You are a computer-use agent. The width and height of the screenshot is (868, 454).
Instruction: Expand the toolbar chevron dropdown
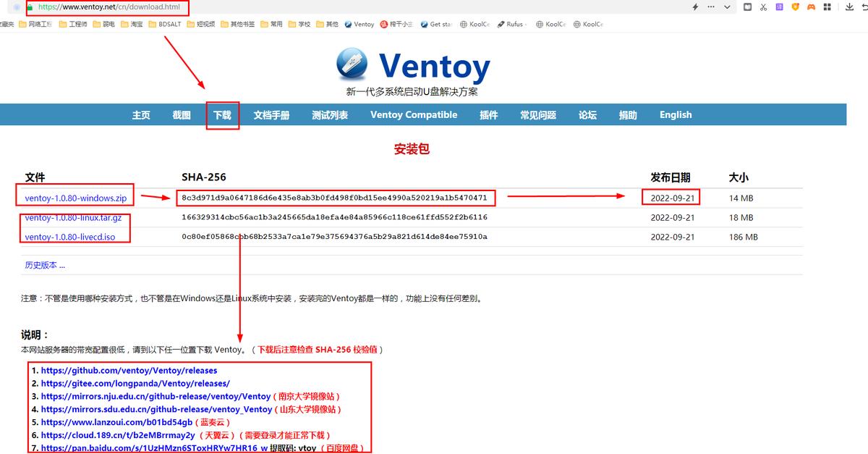click(726, 7)
